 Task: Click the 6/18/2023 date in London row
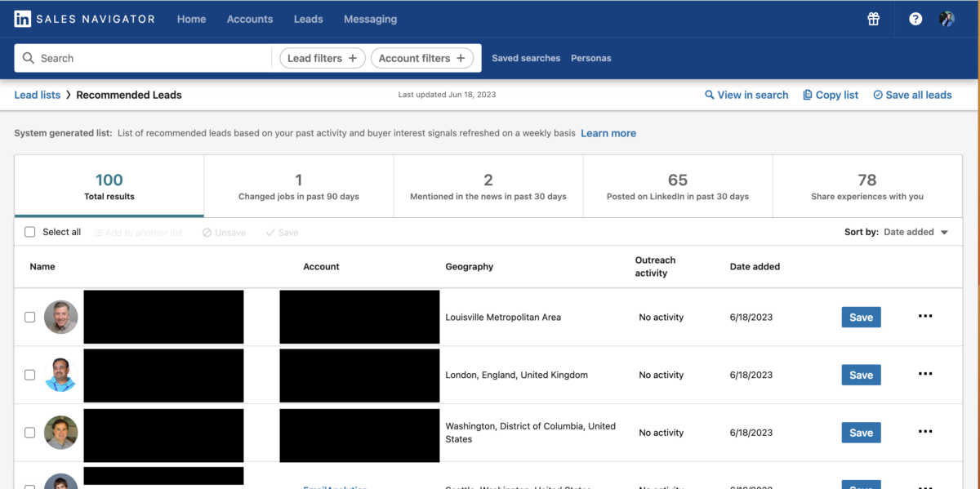click(751, 375)
